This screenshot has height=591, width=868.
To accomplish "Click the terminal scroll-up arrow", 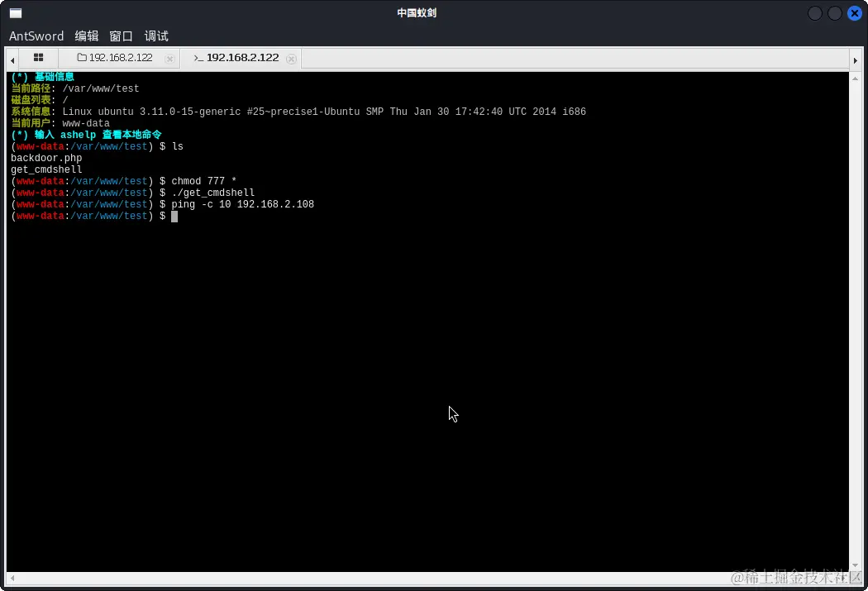I will [x=856, y=79].
